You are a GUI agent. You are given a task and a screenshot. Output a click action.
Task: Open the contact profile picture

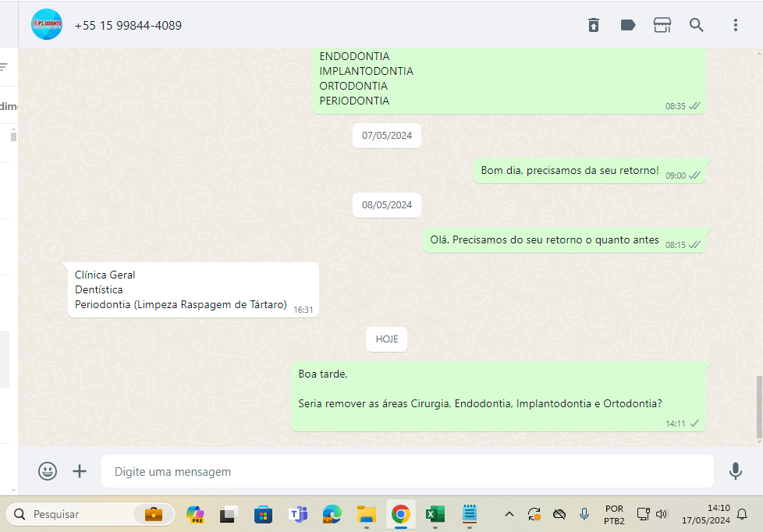(x=47, y=25)
